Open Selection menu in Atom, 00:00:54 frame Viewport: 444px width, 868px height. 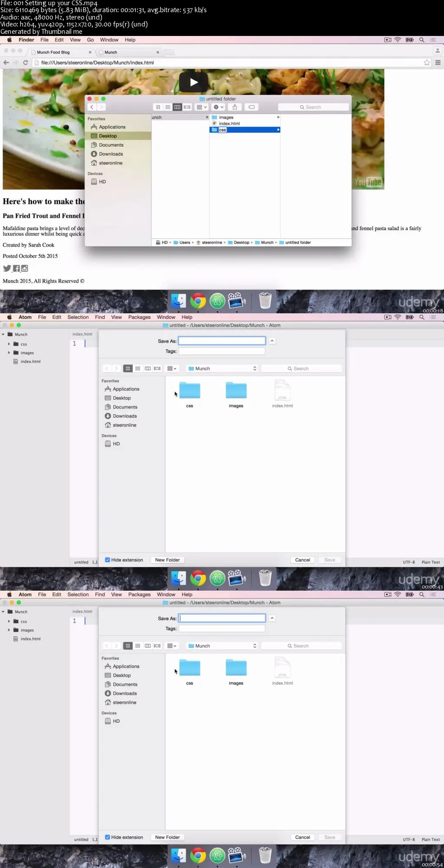(78, 595)
